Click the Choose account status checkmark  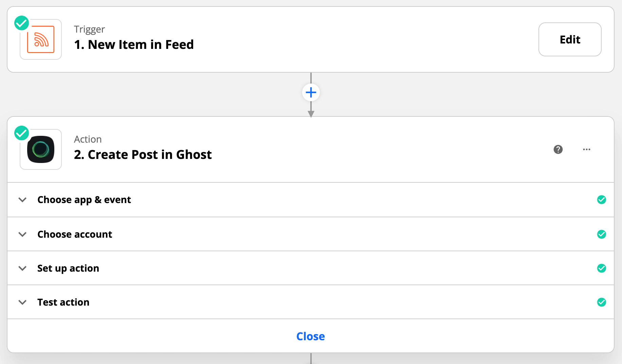[x=602, y=234]
